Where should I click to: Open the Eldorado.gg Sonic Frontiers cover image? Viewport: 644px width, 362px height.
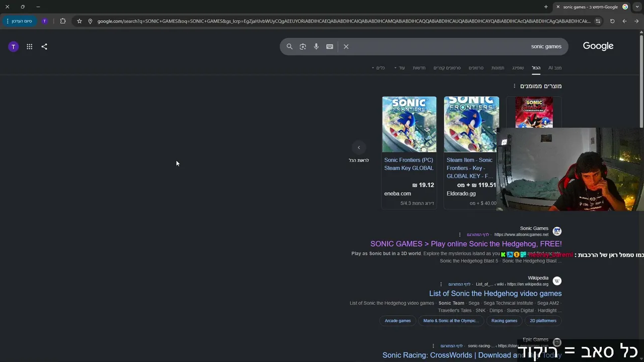coord(471,124)
